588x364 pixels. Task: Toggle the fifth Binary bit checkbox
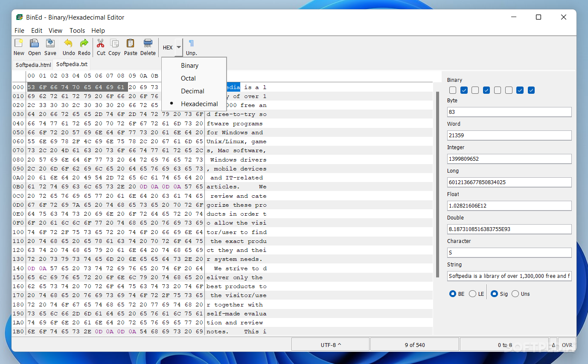(x=498, y=90)
